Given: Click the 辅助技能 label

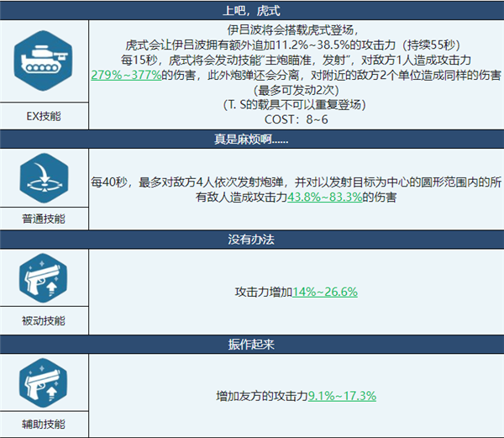Looking at the screenshot, I should [44, 425].
